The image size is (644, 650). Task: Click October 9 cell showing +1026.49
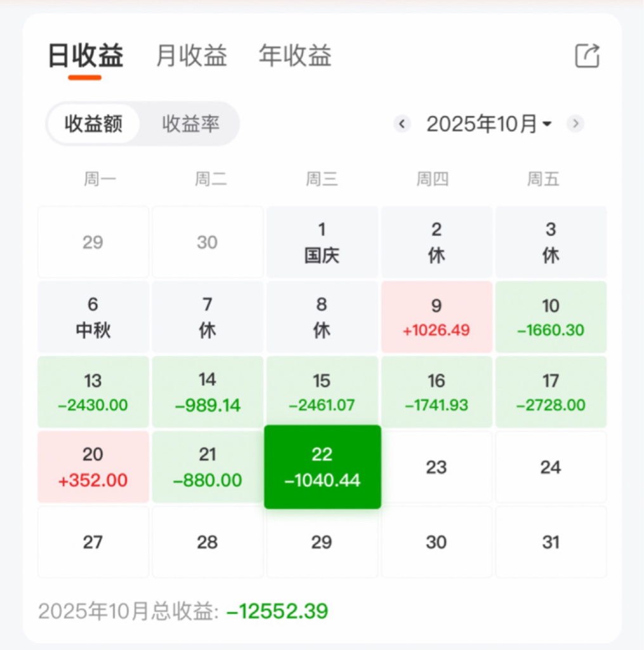click(x=437, y=317)
